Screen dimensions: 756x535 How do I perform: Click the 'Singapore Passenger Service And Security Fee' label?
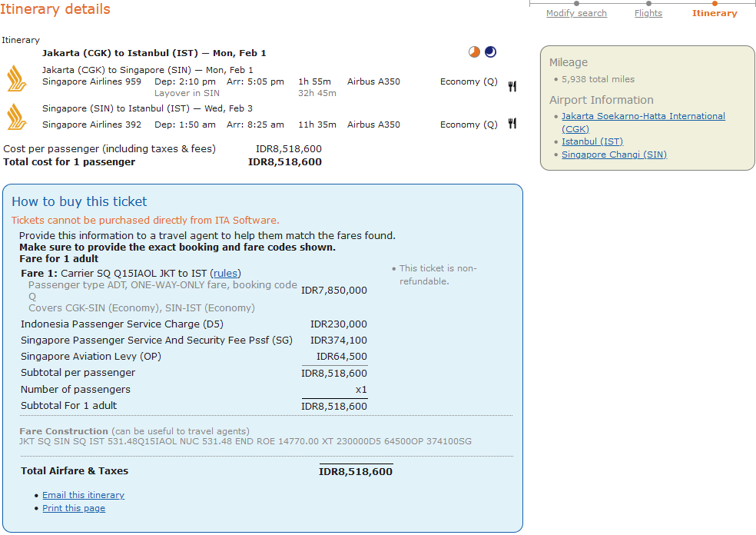(x=157, y=340)
